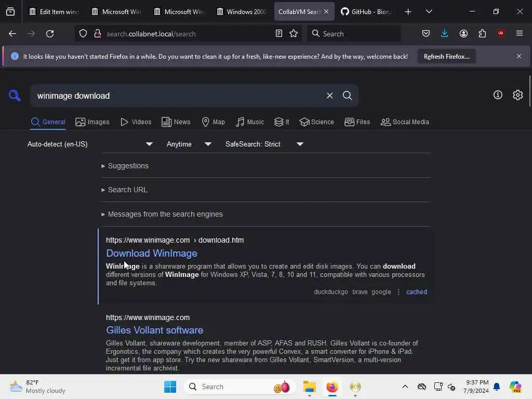
Task: Open Download WinImage result link
Action: (152, 254)
